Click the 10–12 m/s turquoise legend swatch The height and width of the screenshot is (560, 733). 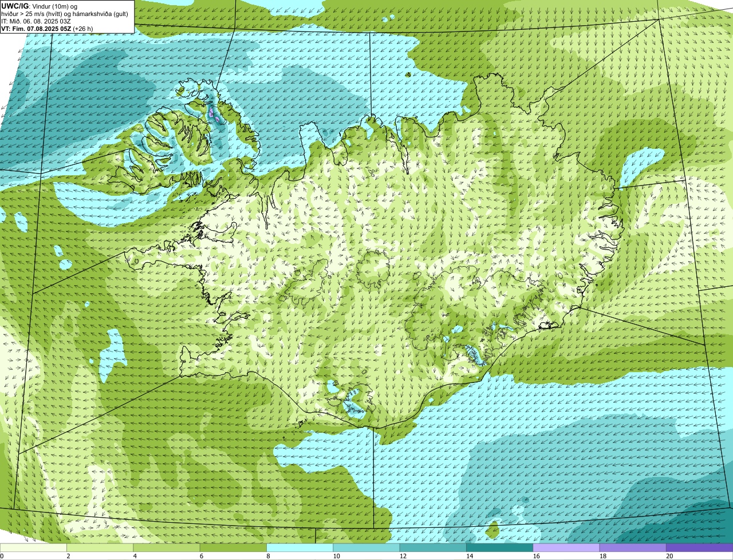pyautogui.click(x=367, y=547)
